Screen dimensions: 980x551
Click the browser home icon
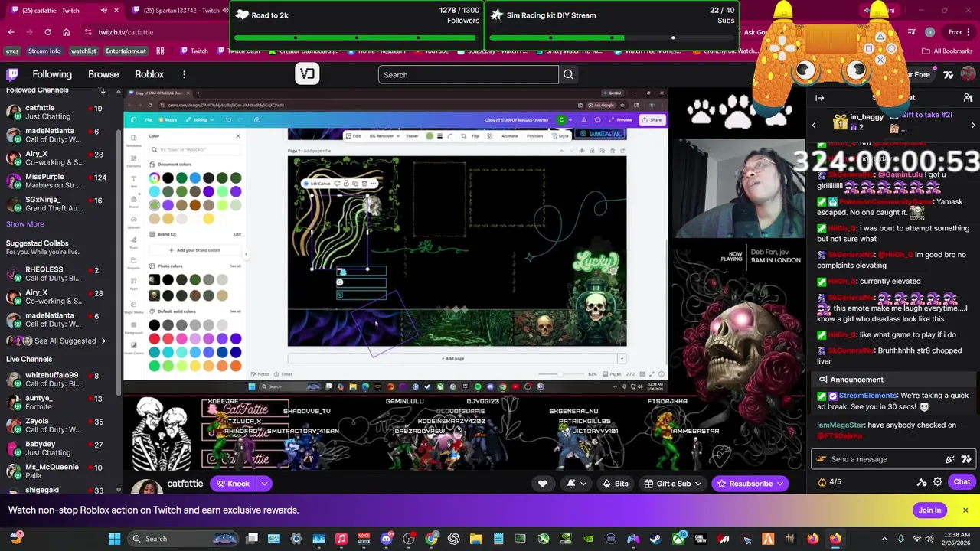pyautogui.click(x=66, y=32)
